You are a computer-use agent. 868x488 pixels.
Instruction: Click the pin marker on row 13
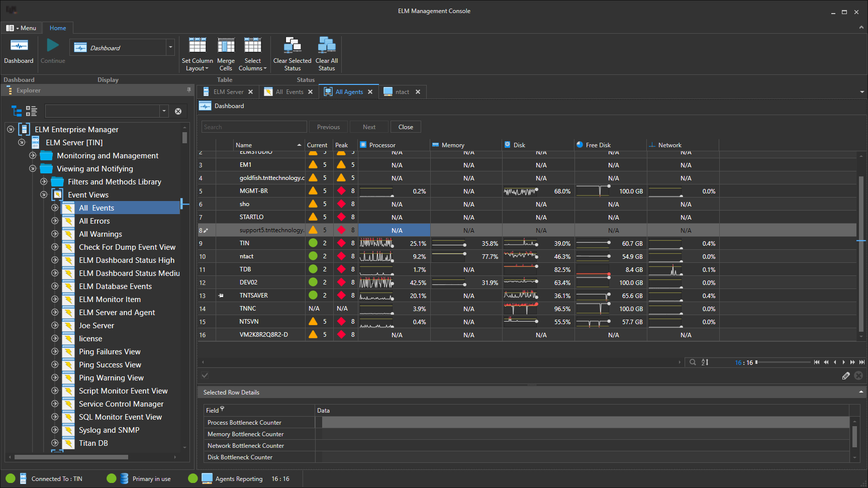[221, 296]
